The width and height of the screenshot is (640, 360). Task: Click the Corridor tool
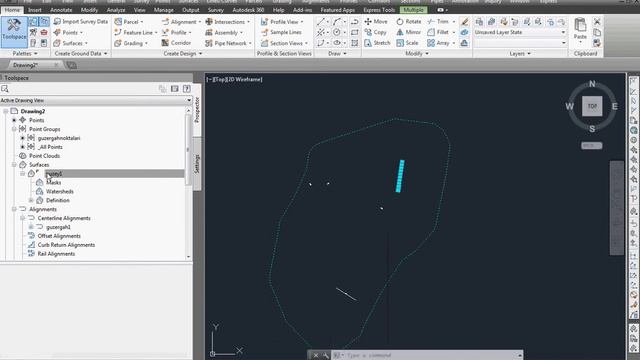176,43
